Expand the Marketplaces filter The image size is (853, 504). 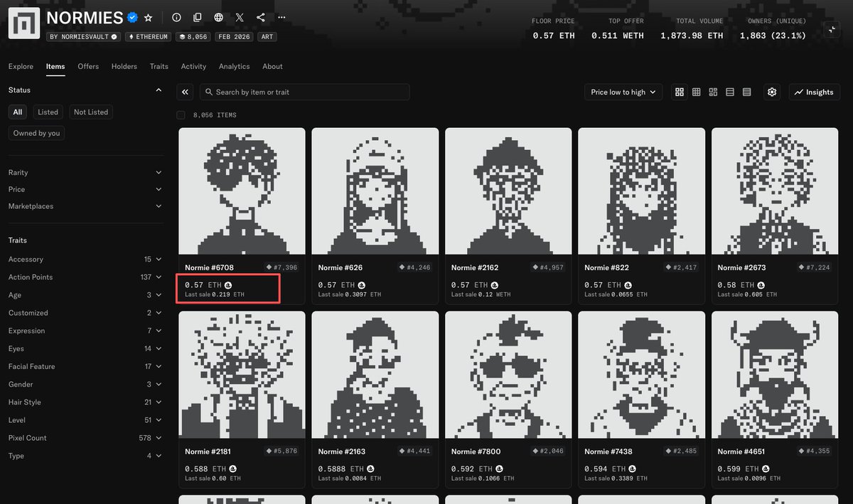[85, 206]
